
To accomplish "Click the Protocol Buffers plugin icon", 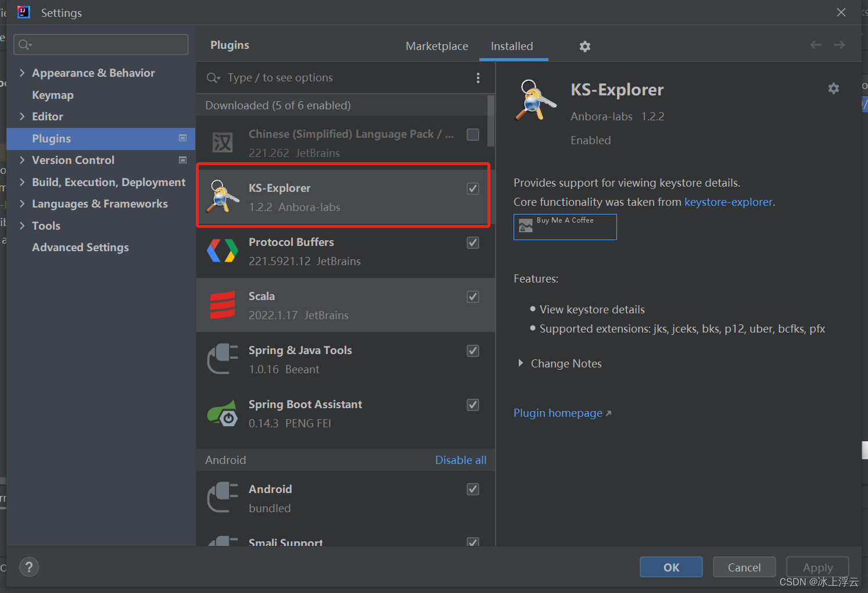I will tap(223, 251).
